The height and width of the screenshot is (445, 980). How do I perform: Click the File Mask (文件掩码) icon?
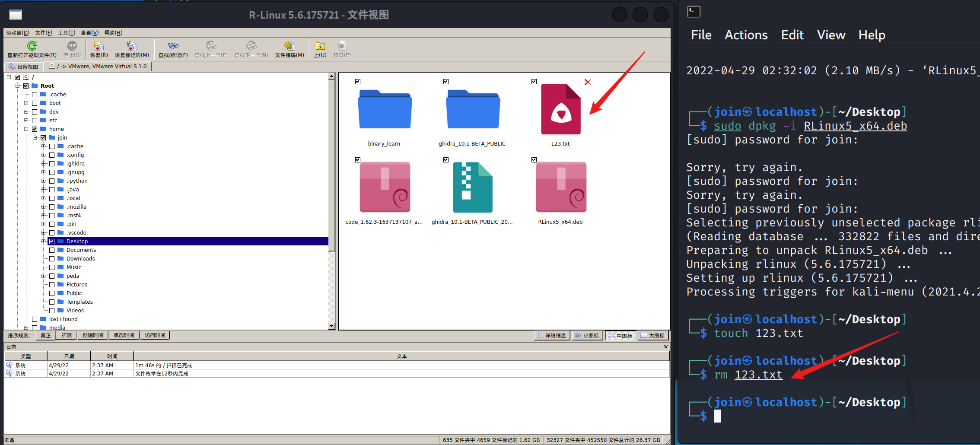tap(289, 46)
